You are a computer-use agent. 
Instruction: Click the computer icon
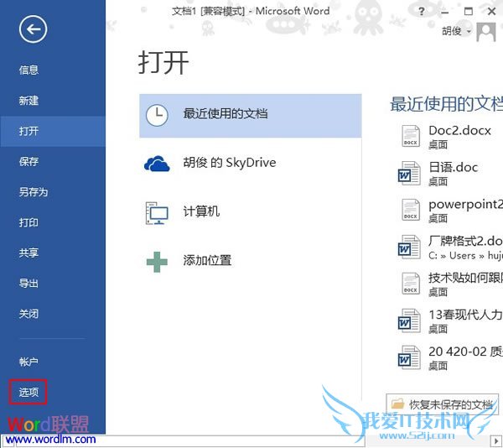coord(157,213)
